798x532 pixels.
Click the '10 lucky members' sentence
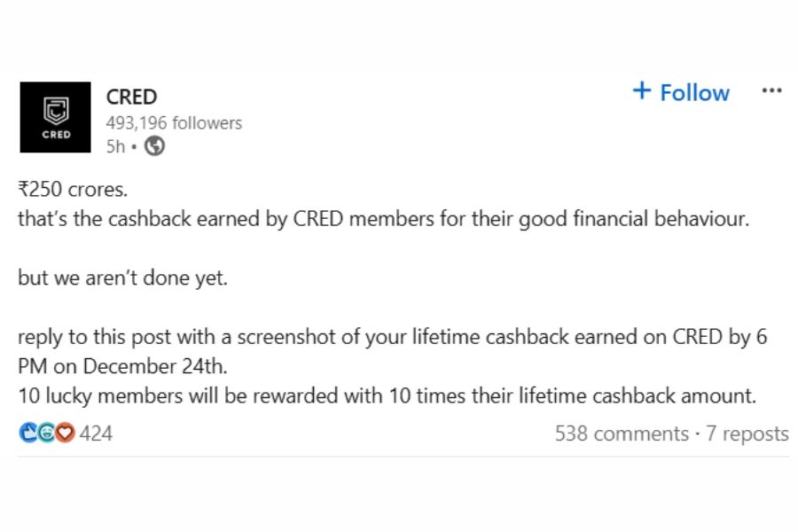tap(387, 395)
